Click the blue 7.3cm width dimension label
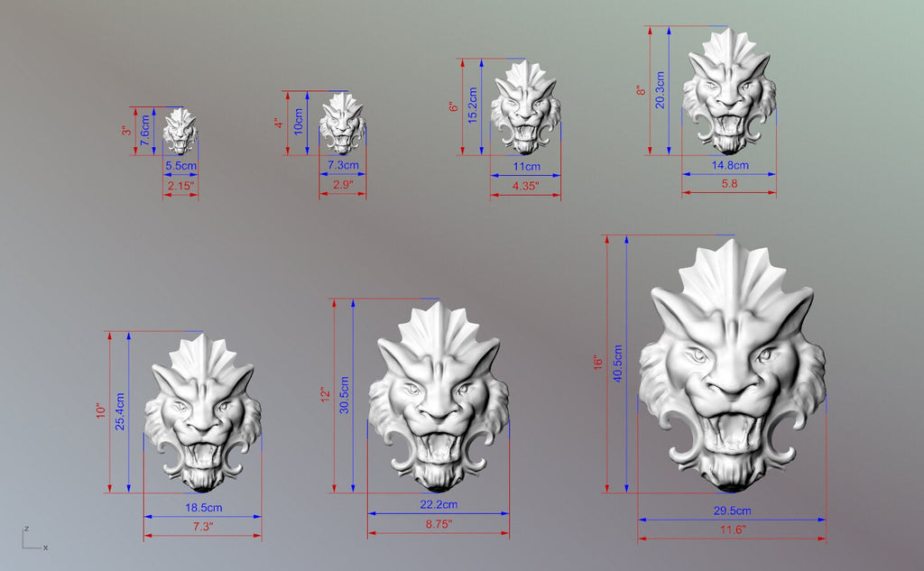 coord(343,165)
